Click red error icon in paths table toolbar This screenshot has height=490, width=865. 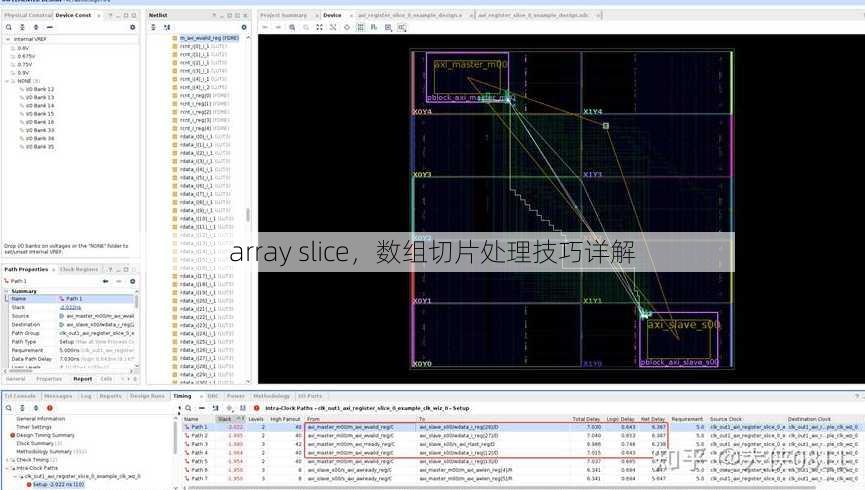tap(257, 408)
